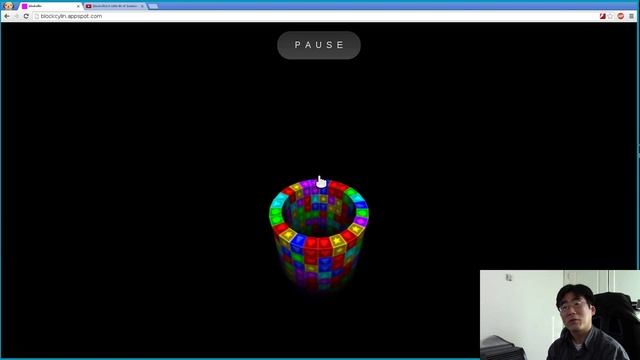
Task: Close the YouTube tab
Action: click(142, 6)
